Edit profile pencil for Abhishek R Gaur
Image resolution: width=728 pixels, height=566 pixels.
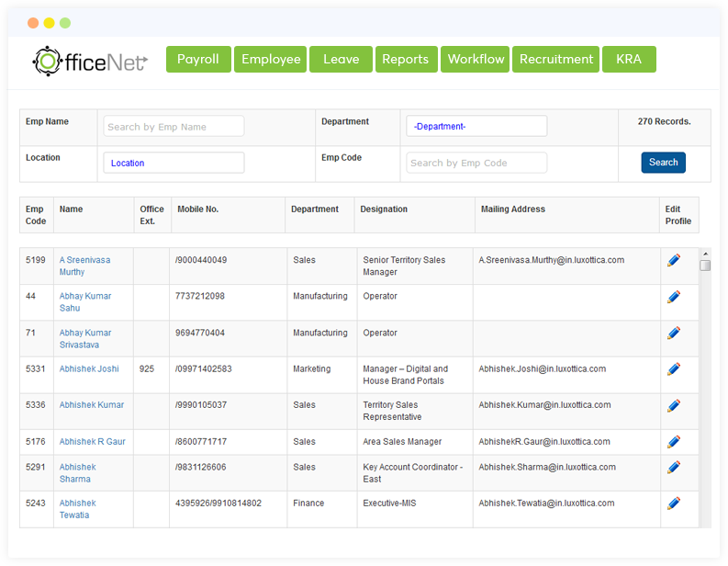point(674,441)
